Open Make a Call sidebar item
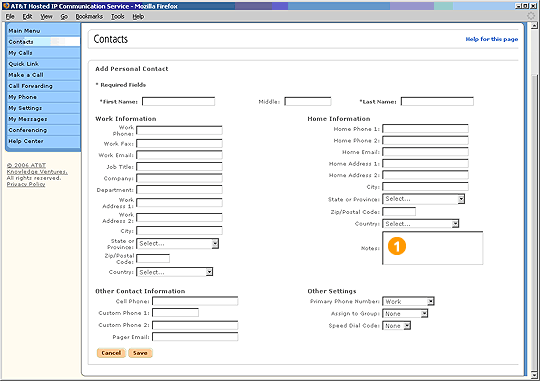This screenshot has width=540, height=381. [43, 75]
